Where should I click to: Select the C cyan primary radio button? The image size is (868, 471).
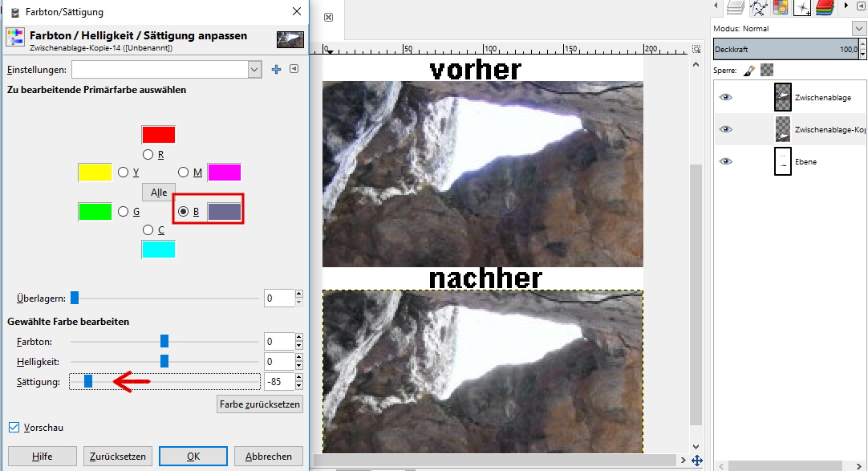click(x=148, y=229)
